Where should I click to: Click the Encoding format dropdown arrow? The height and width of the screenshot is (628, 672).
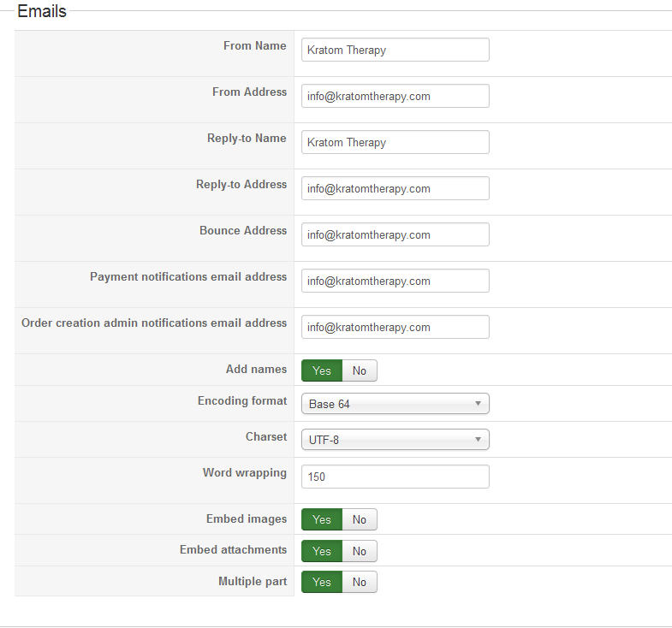click(x=478, y=404)
